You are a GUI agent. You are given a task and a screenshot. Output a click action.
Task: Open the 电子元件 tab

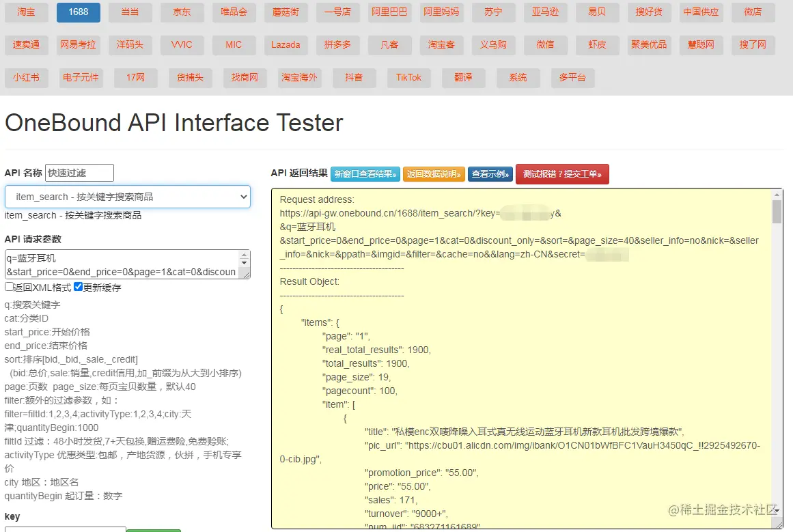pos(81,78)
